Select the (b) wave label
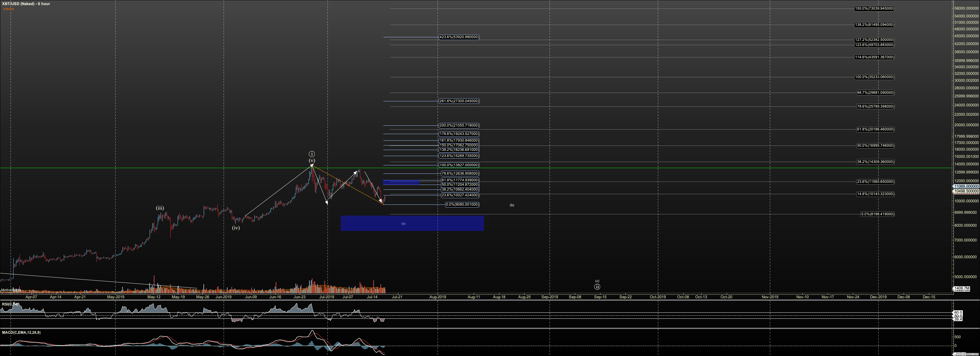The width and height of the screenshot is (980, 356). point(512,205)
